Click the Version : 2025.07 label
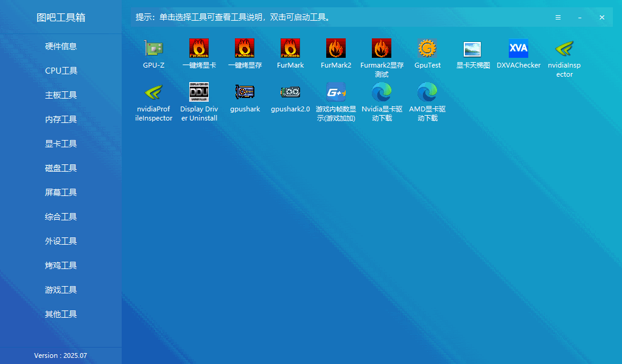Viewport: 622px width, 364px height. [x=60, y=355]
